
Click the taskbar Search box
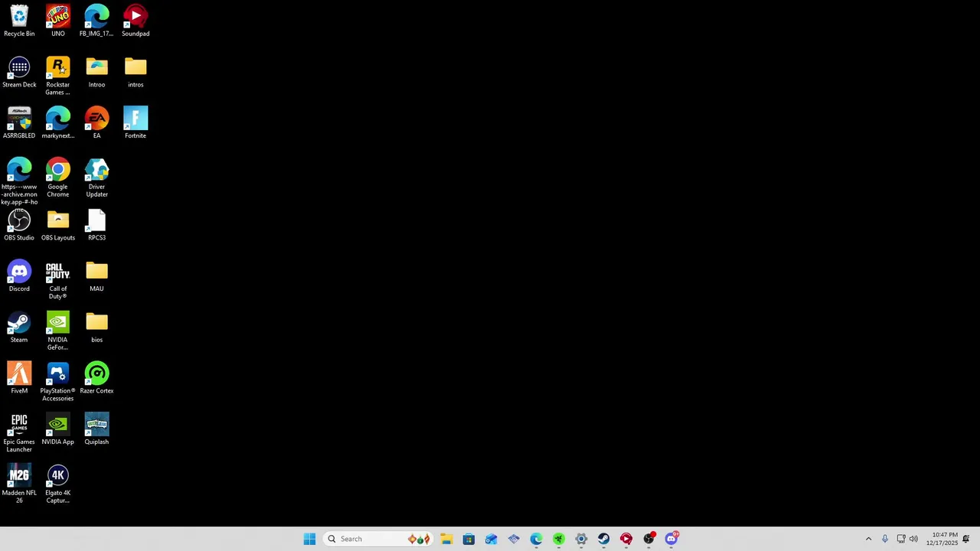coord(379,539)
